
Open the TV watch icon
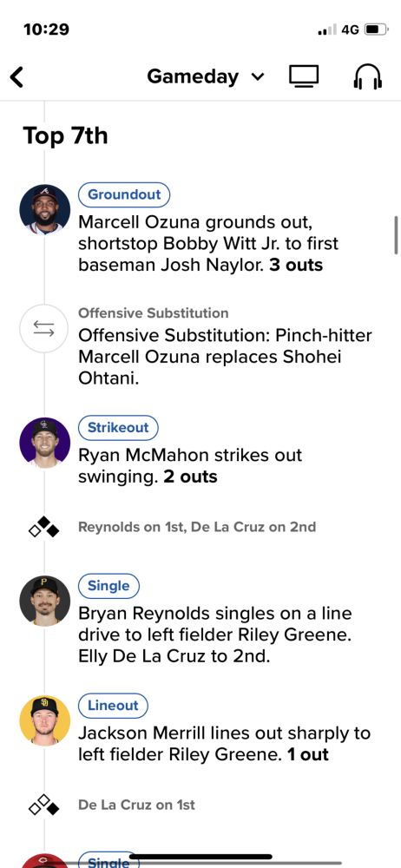click(x=304, y=76)
